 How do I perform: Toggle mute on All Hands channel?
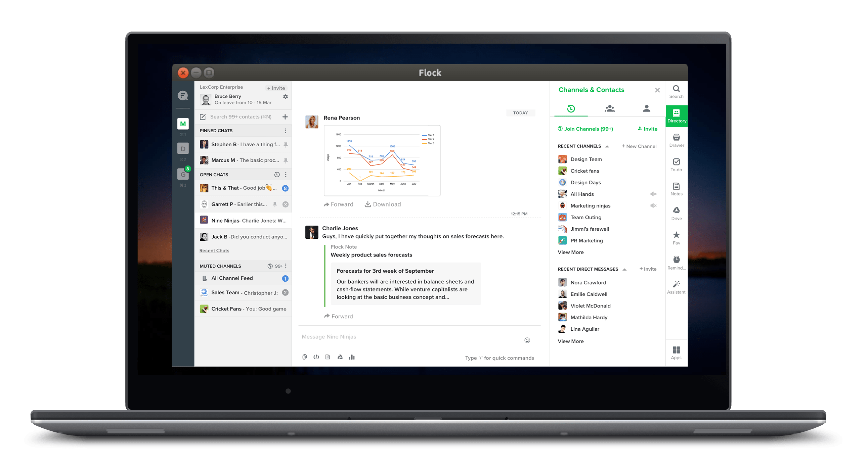click(x=653, y=194)
